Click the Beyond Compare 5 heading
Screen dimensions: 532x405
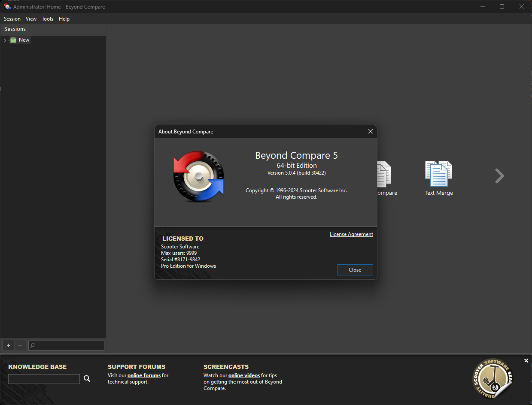pos(296,155)
